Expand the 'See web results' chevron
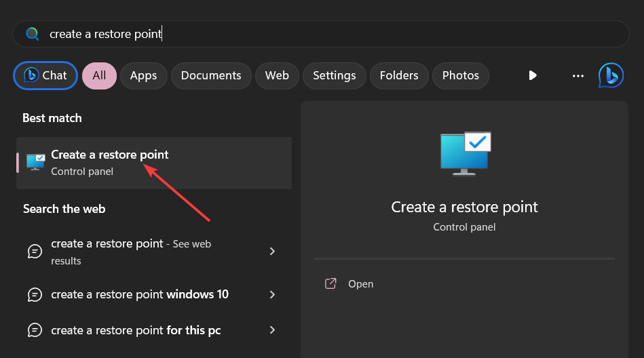 (272, 252)
